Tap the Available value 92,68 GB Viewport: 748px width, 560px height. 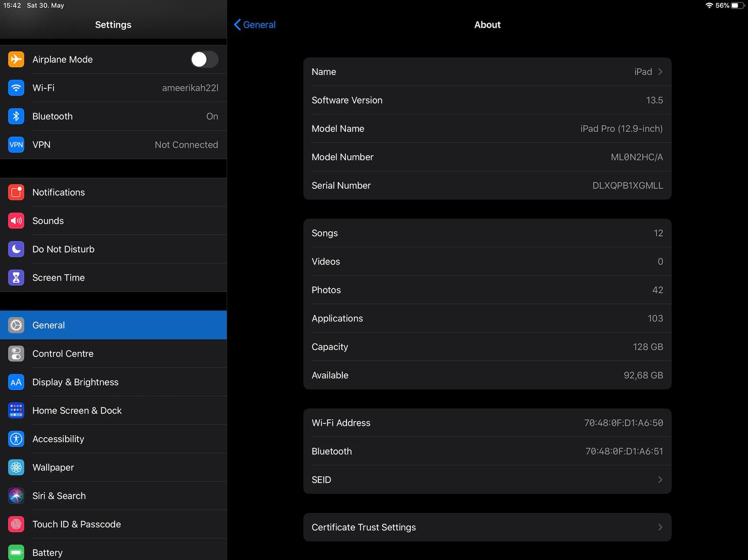point(643,375)
